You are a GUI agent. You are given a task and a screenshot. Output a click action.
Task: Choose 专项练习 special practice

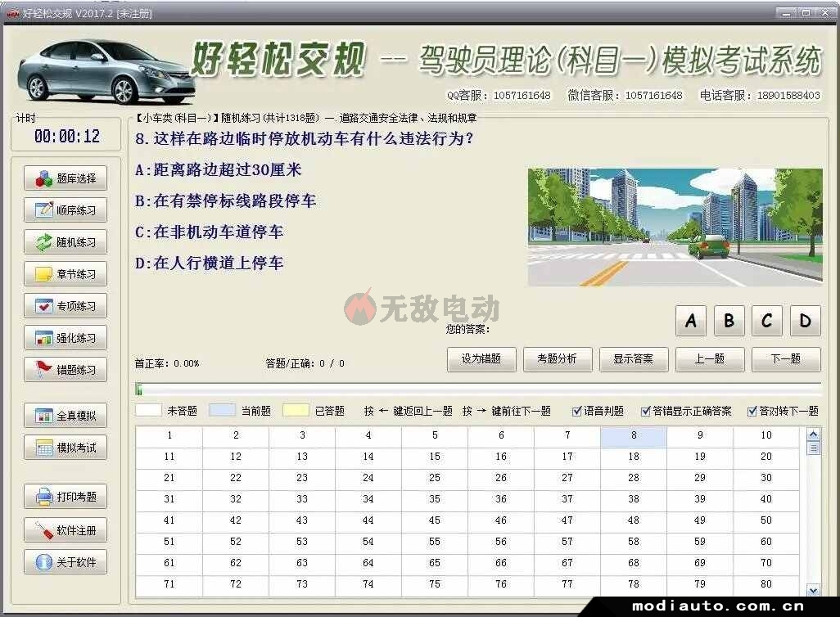pyautogui.click(x=65, y=306)
